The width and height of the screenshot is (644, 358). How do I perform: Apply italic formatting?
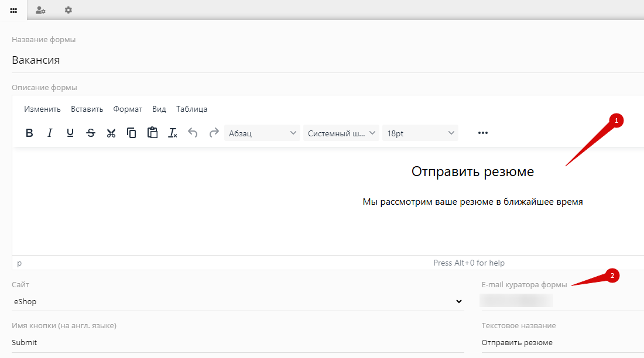point(50,133)
